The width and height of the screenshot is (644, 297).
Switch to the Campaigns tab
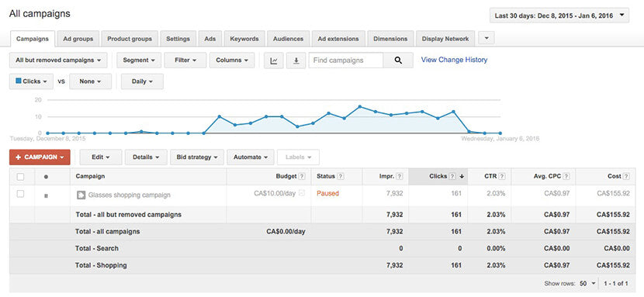point(33,39)
